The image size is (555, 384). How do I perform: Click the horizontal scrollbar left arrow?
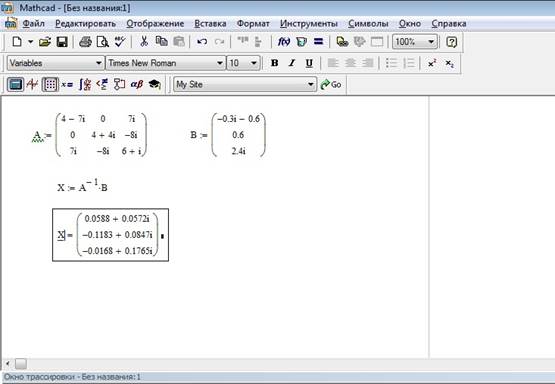(x=7, y=363)
